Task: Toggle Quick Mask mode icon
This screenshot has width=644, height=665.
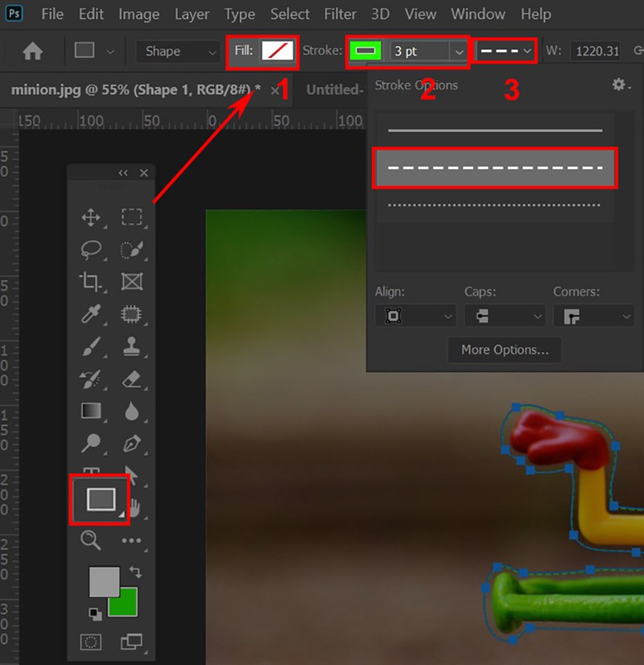Action: click(92, 642)
